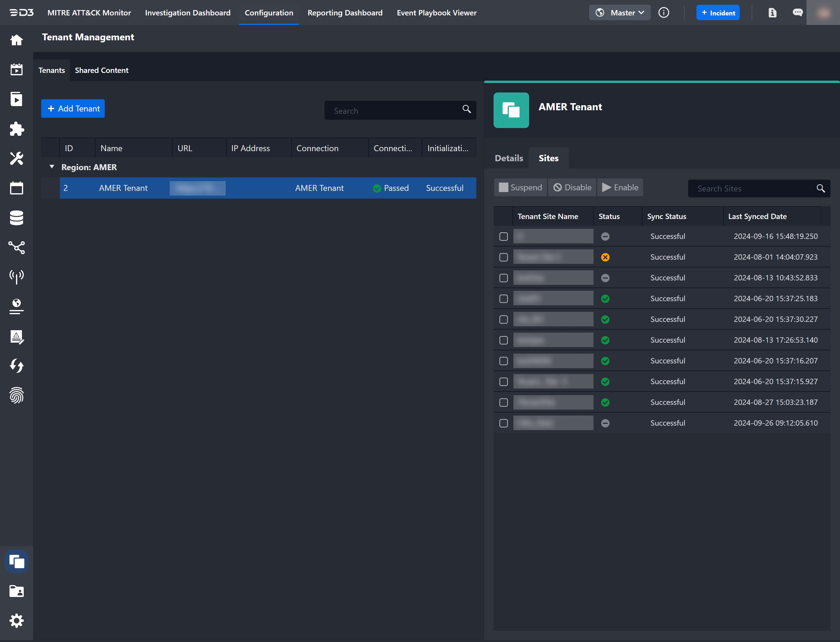
Task: Open the puzzle-piece integrations icon
Action: [16, 129]
